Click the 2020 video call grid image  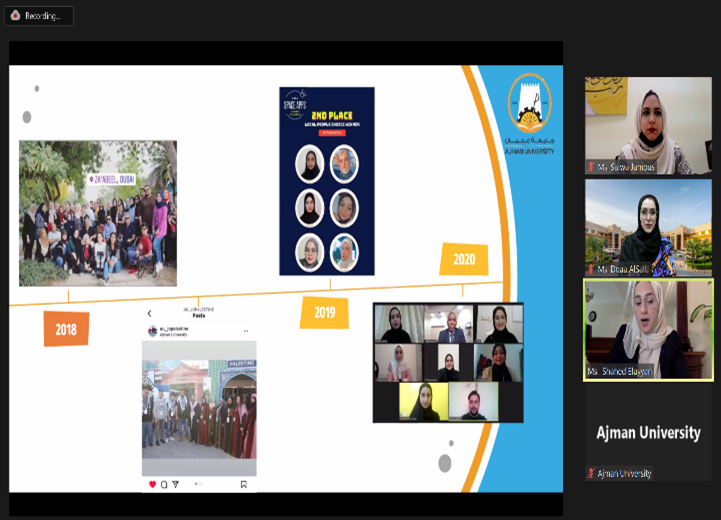click(448, 362)
